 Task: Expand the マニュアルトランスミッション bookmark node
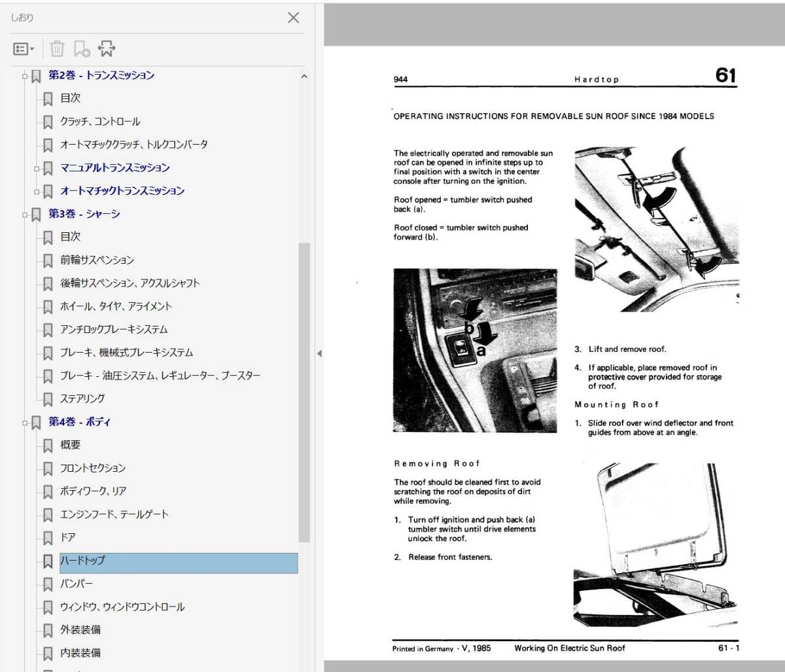(x=37, y=168)
